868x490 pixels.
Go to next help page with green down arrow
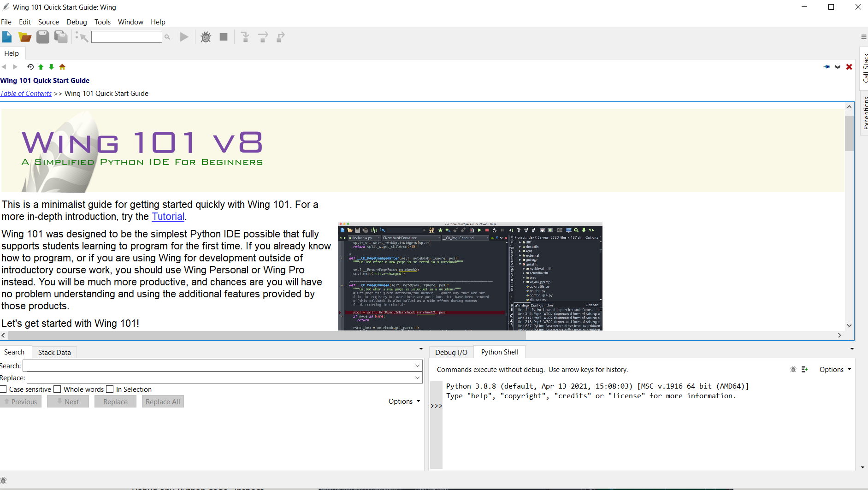pyautogui.click(x=52, y=67)
